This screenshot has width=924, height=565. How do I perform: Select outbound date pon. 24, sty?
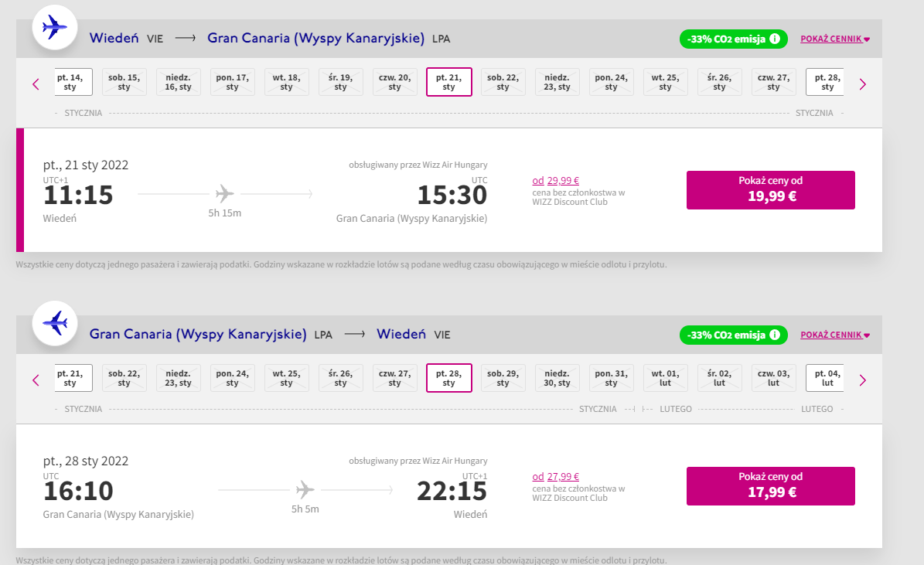point(612,82)
